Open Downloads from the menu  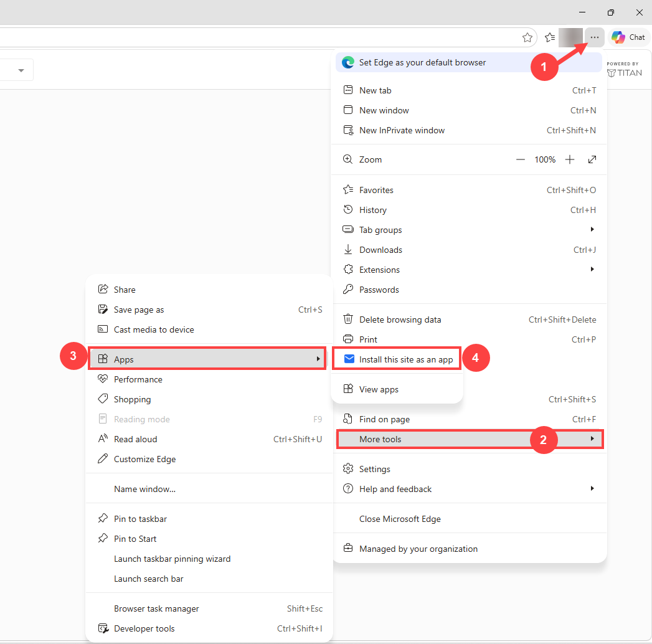click(470, 250)
